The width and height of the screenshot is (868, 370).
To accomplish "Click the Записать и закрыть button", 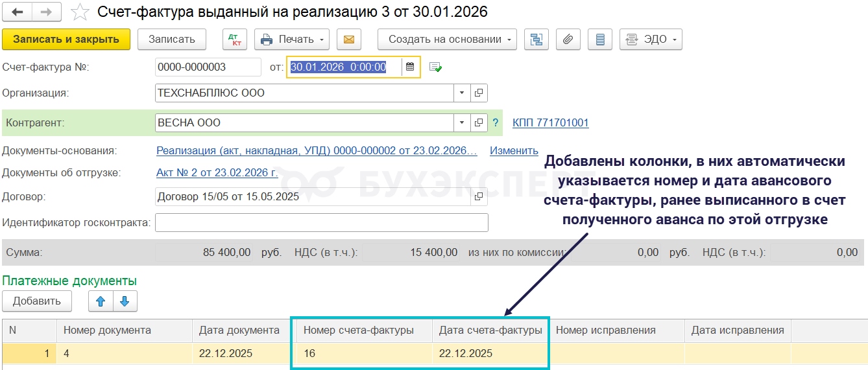I will tap(66, 39).
